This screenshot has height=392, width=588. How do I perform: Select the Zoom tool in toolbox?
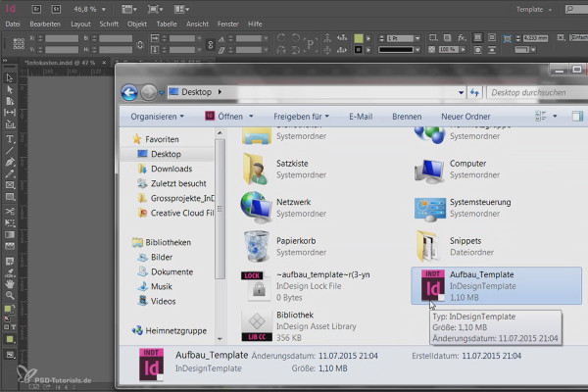(x=10, y=295)
